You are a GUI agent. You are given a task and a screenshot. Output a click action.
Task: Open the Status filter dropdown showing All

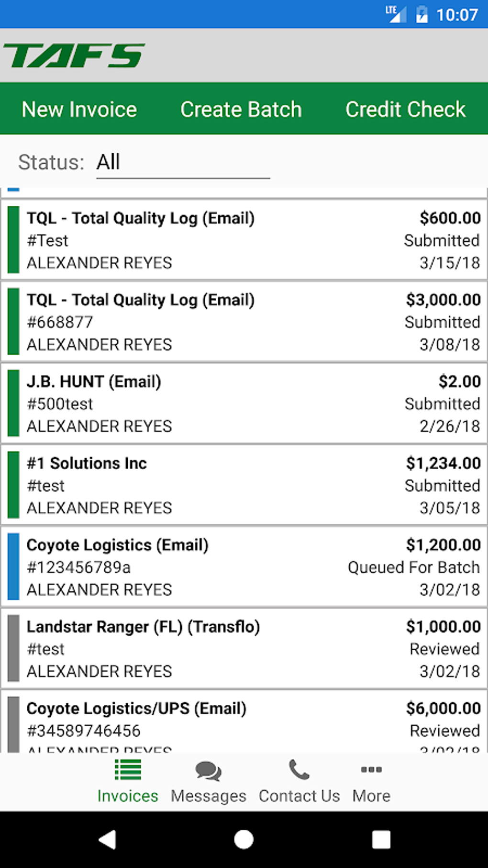(x=183, y=162)
